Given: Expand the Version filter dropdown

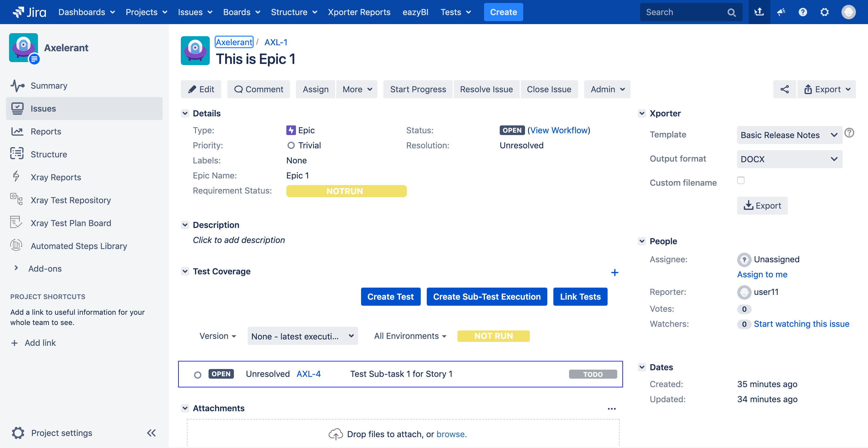Looking at the screenshot, I should click(217, 336).
